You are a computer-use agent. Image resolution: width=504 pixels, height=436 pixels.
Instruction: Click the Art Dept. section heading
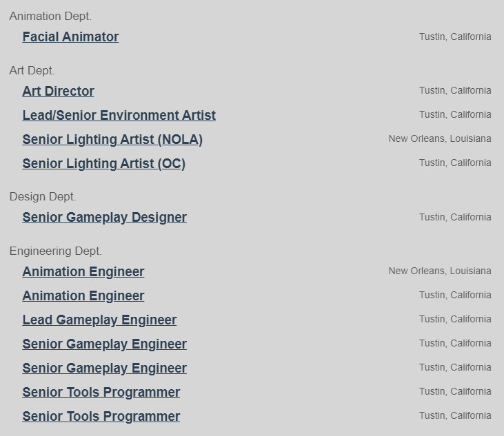pyautogui.click(x=32, y=70)
